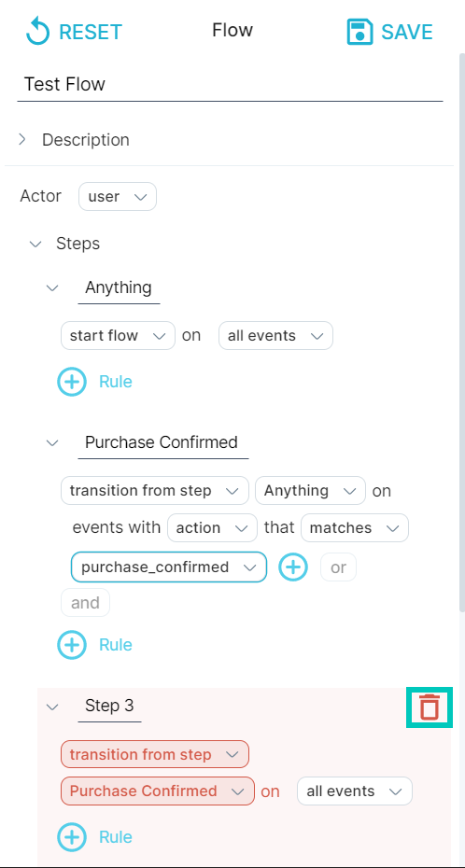Open the Actor user dropdown

click(118, 197)
